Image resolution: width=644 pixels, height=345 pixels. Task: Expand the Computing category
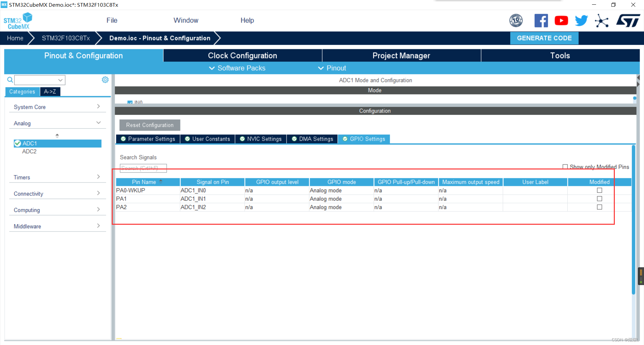[57, 210]
